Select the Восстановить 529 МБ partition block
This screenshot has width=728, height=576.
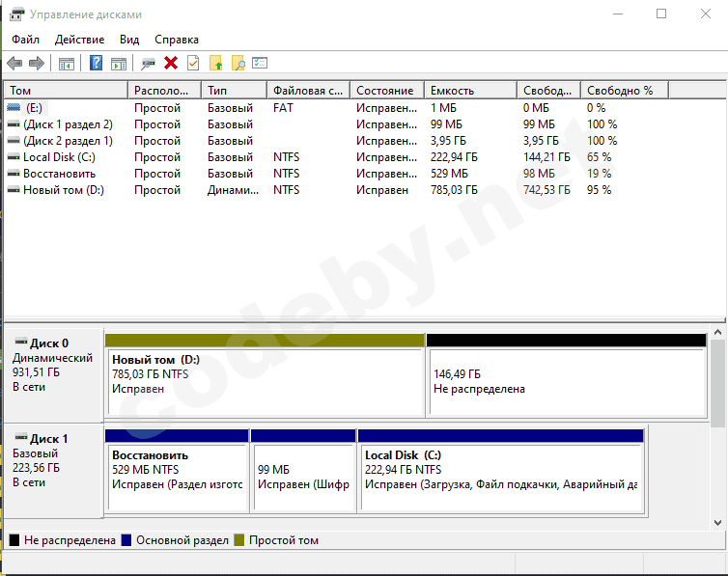(177, 470)
